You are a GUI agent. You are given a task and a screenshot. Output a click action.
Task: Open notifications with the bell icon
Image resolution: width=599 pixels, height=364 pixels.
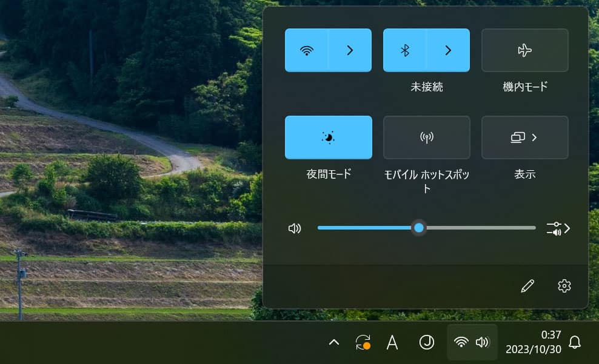pos(575,342)
